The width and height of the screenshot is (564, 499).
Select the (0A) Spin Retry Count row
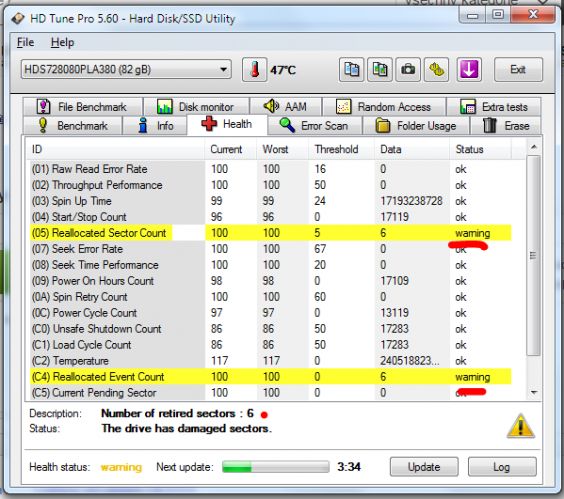pos(270,297)
